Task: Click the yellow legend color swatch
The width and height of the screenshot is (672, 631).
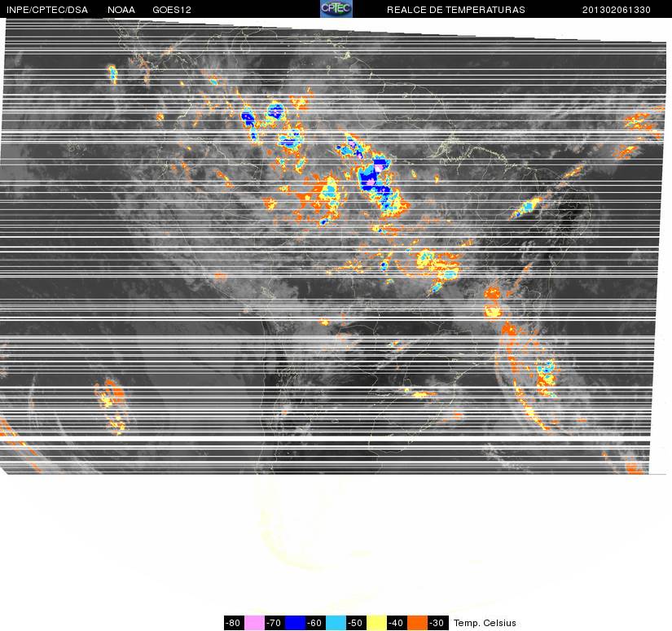Action: coord(376,623)
